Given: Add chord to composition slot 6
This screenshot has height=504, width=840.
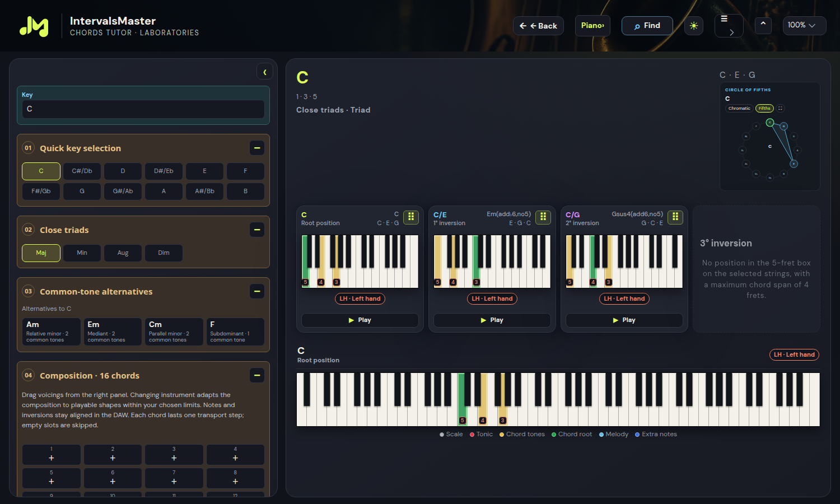Looking at the screenshot, I should click(x=113, y=478).
